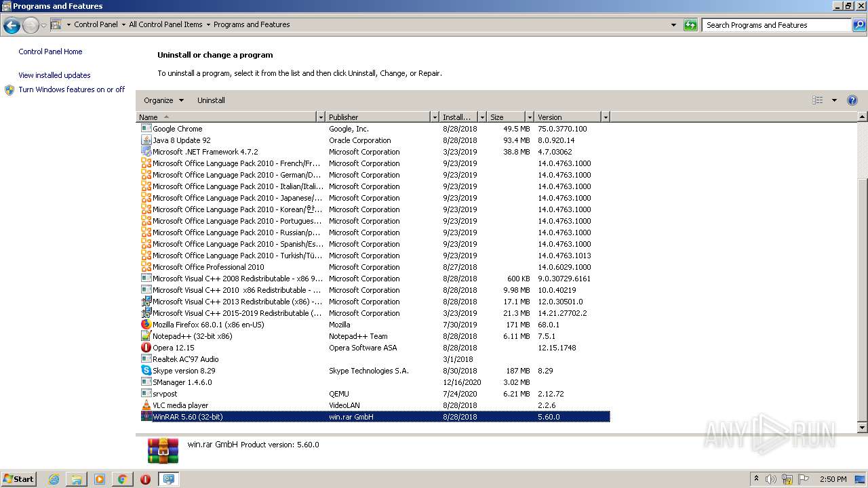Viewport: 868px width, 488px height.
Task: Open the help question mark button
Action: 852,100
